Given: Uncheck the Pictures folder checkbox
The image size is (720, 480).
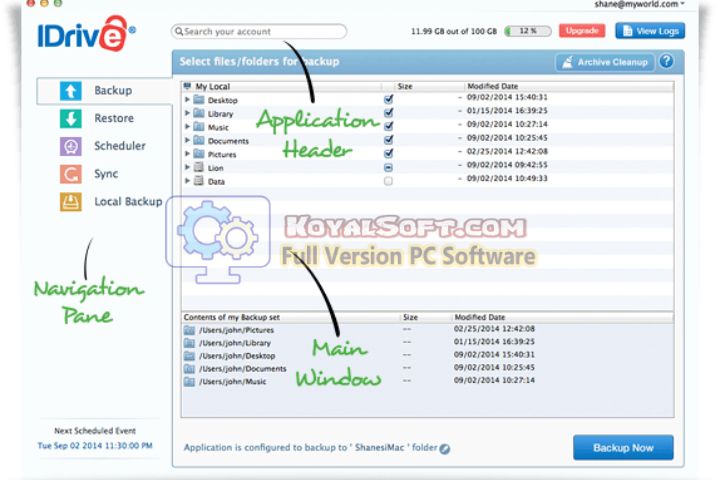Looking at the screenshot, I should pos(388,153).
